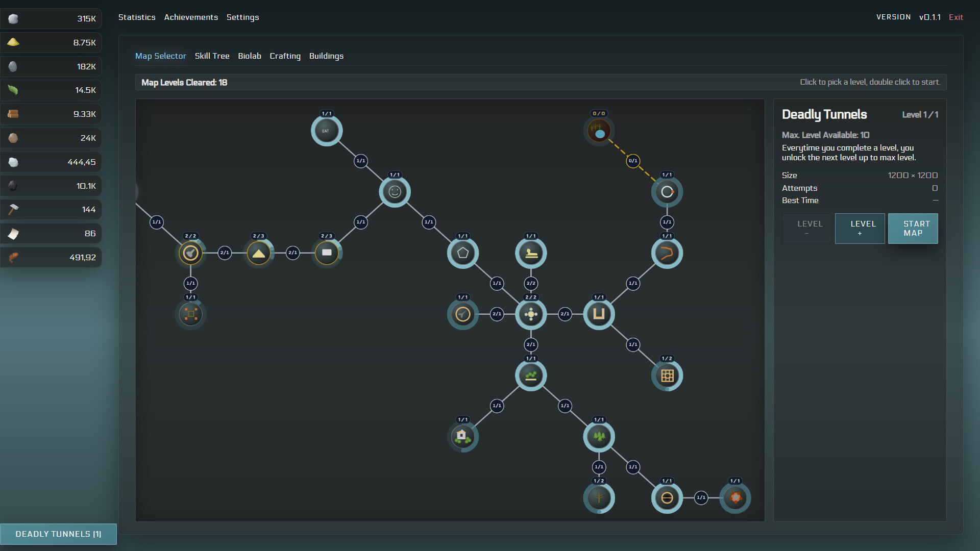Switch to the Biolab tab
This screenshot has height=551, width=980.
[x=250, y=56]
